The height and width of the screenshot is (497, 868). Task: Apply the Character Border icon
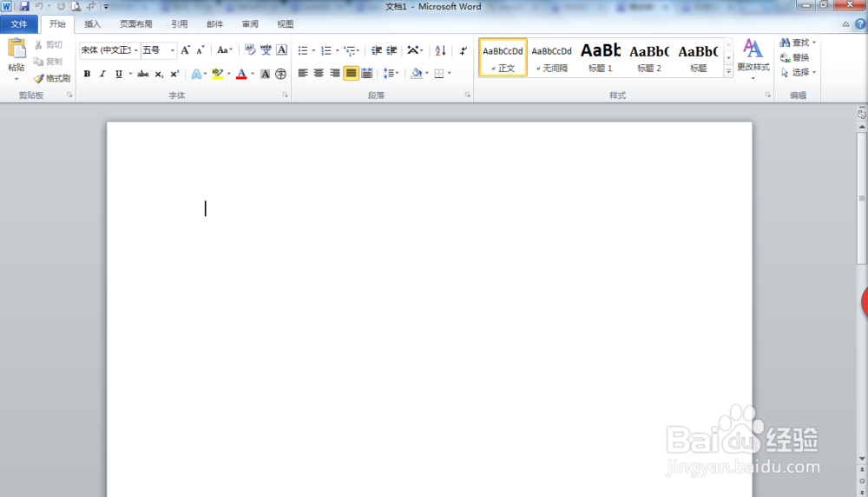click(282, 50)
